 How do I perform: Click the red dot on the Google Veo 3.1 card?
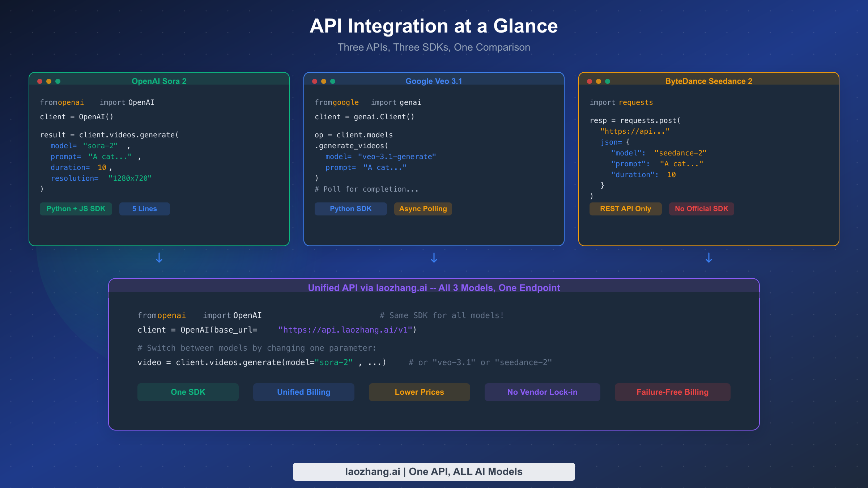point(315,81)
